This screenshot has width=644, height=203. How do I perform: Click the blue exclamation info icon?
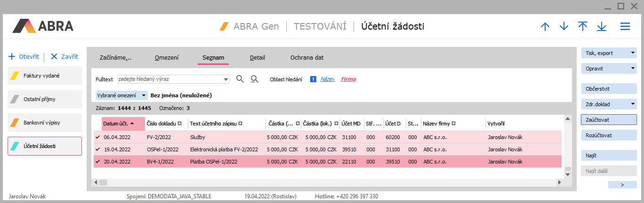313,79
